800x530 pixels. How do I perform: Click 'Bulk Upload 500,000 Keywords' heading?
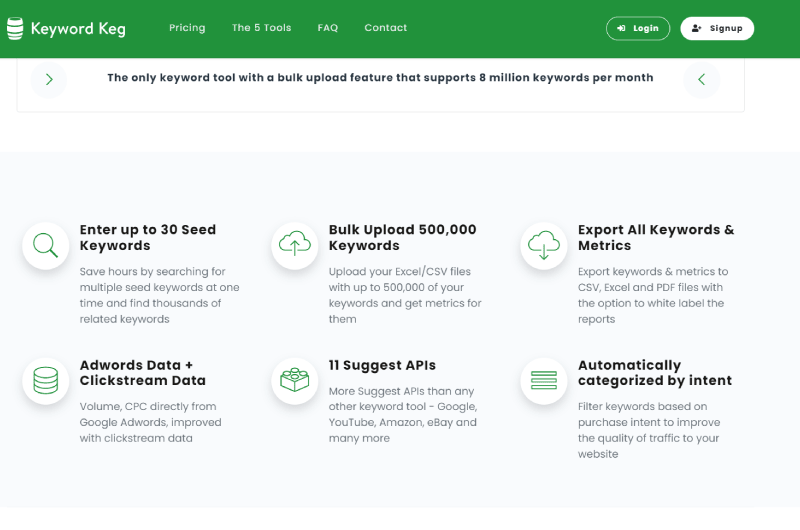(x=402, y=238)
